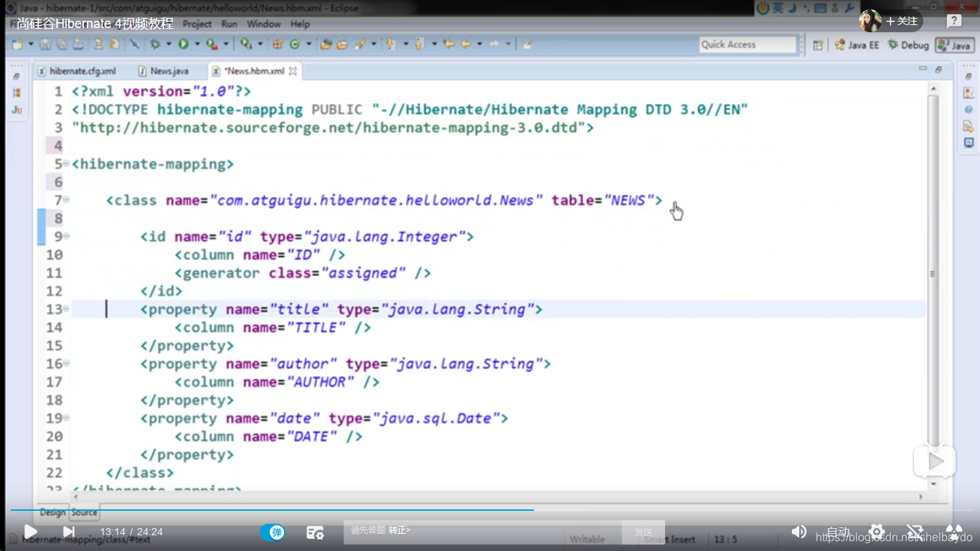
Task: Click the Restore icon in left trim bar
Action: (17, 76)
